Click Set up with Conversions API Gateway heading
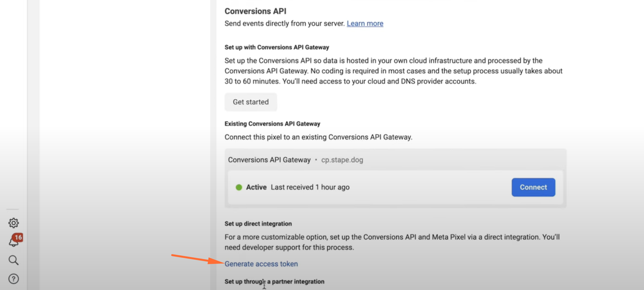Screen dimensions: 644x290 click(277, 47)
